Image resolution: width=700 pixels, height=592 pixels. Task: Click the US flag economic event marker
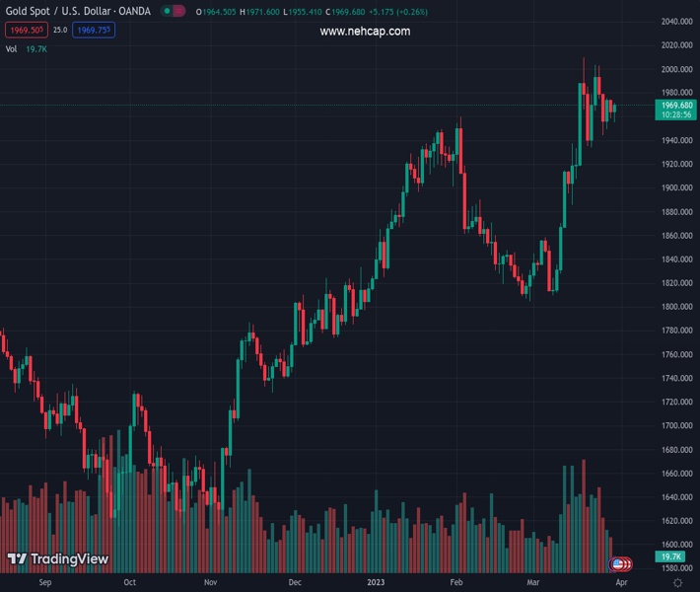[x=618, y=564]
